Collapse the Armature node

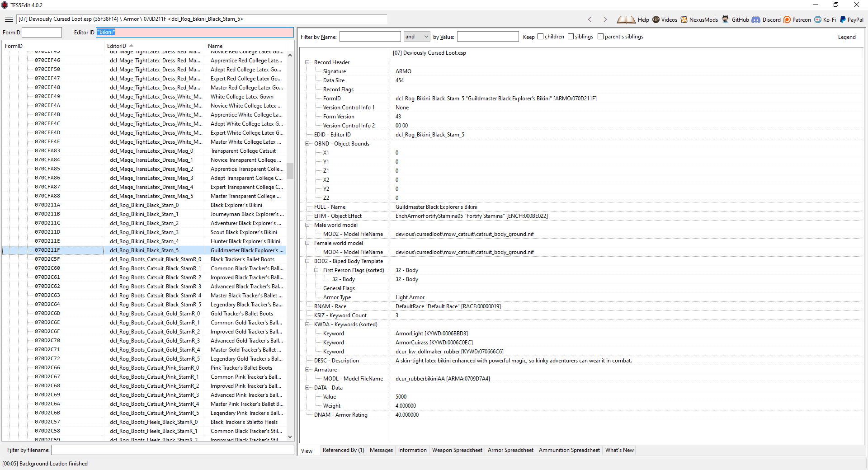(307, 370)
